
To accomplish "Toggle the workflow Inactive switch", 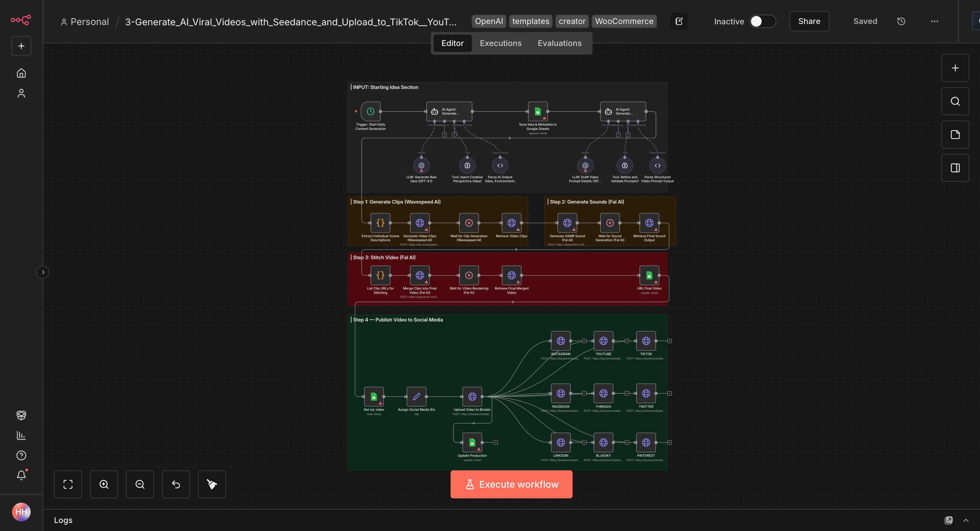I will 762,21.
